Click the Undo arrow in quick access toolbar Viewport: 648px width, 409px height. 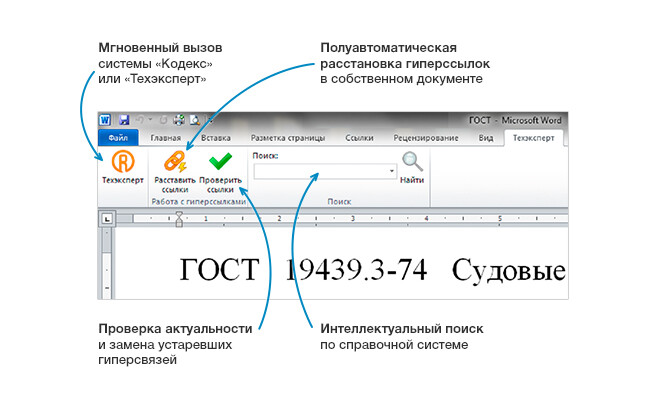(x=140, y=120)
